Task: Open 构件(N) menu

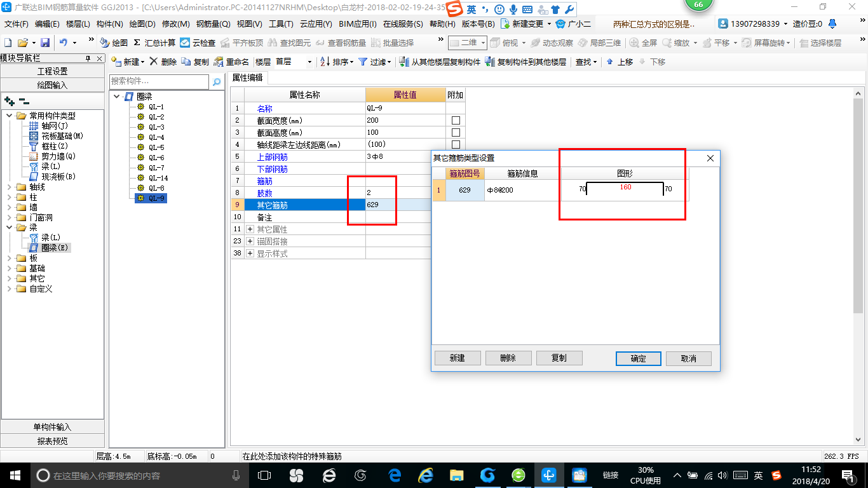Action: point(110,24)
